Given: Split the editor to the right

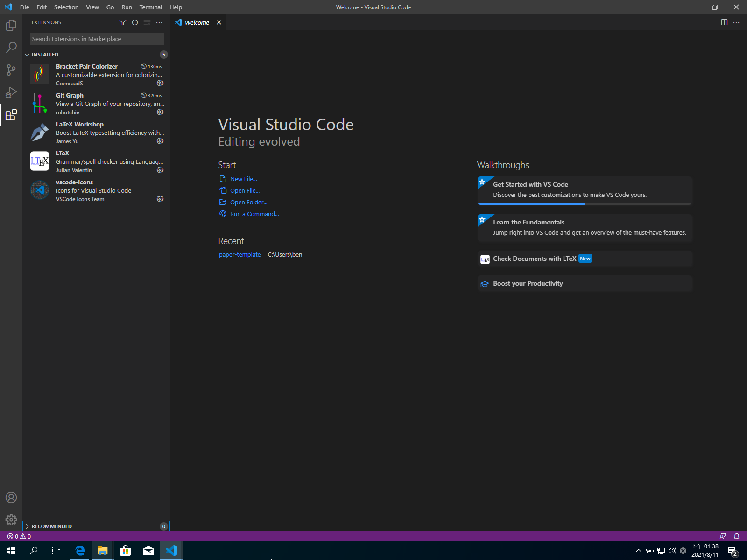Looking at the screenshot, I should 724,22.
